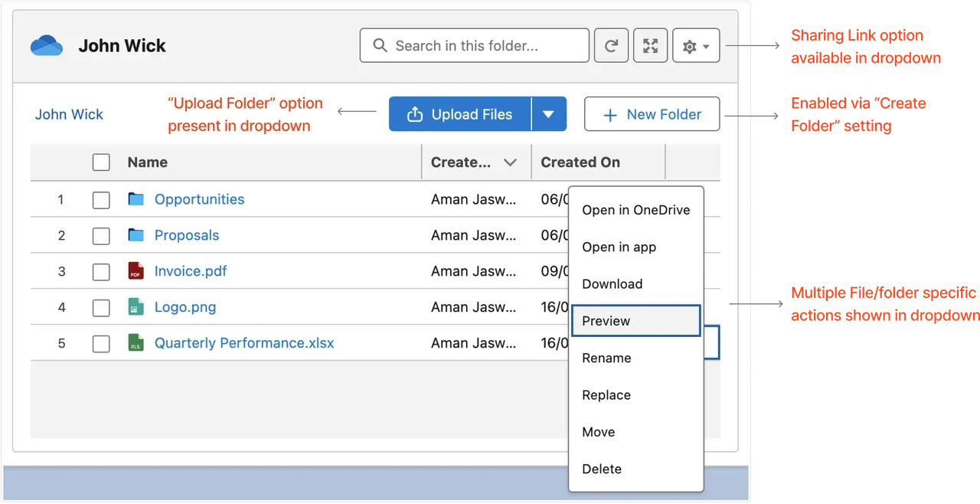This screenshot has width=980, height=504.
Task: Click the New Folder button
Action: coord(652,113)
